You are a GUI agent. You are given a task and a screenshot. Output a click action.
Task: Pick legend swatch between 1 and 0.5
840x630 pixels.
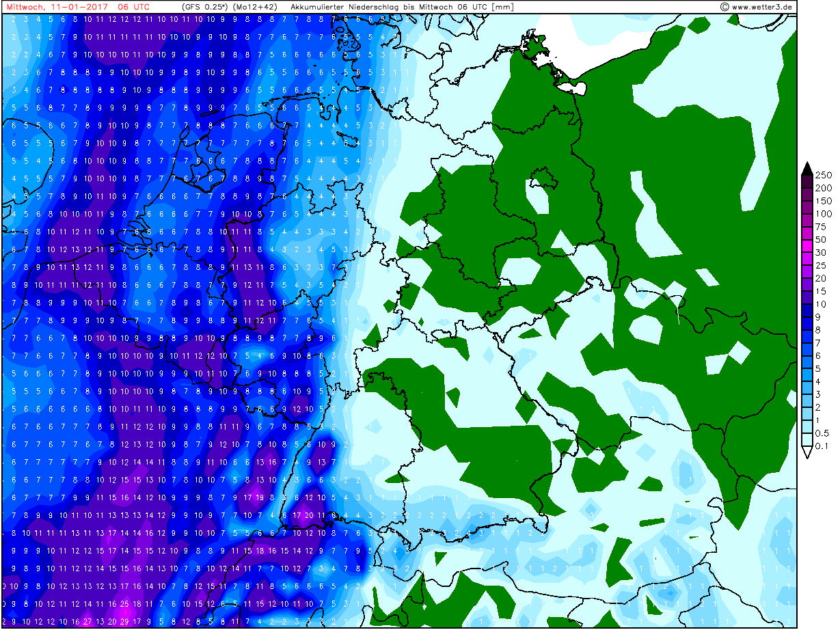(807, 428)
